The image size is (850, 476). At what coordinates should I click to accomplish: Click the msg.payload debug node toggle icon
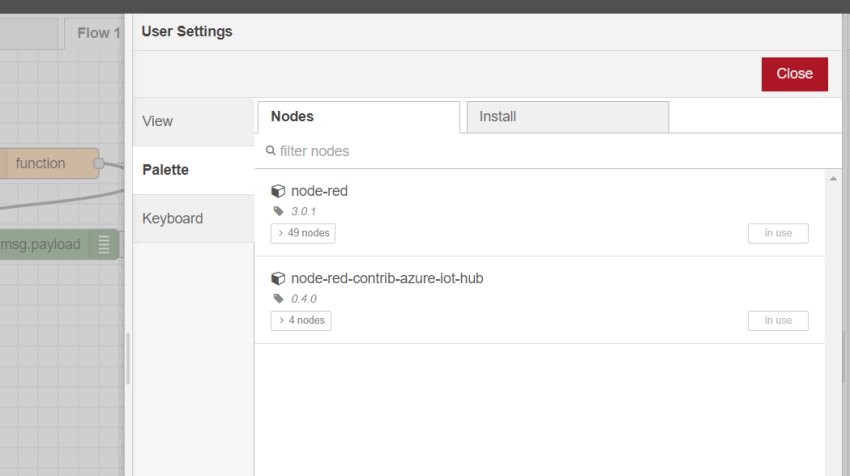tap(104, 244)
